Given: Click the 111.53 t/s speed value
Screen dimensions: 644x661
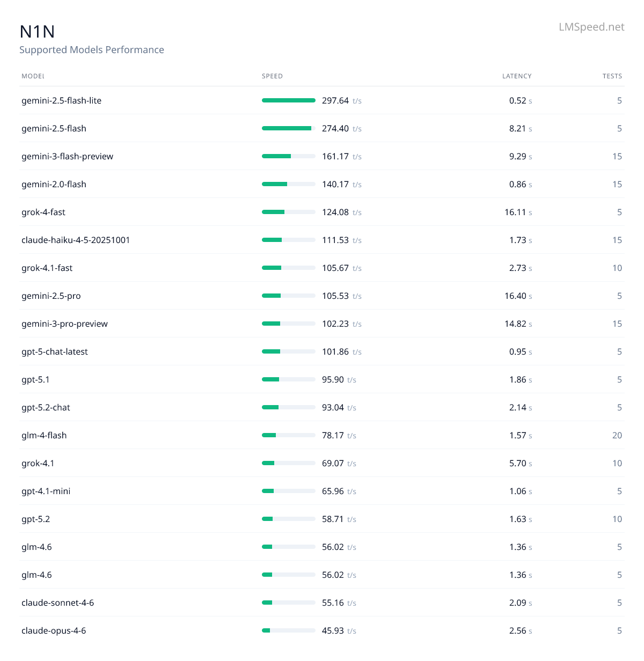Looking at the screenshot, I should (342, 240).
